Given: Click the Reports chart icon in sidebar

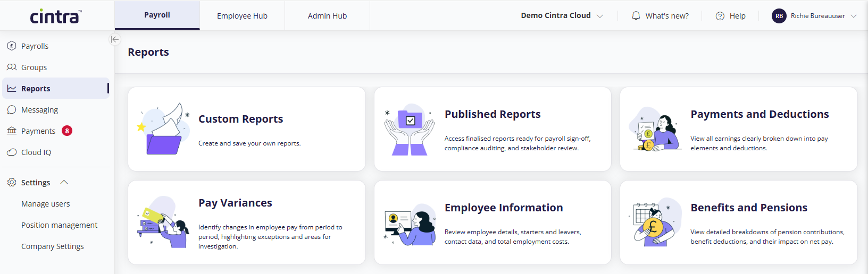Looking at the screenshot, I should point(12,88).
